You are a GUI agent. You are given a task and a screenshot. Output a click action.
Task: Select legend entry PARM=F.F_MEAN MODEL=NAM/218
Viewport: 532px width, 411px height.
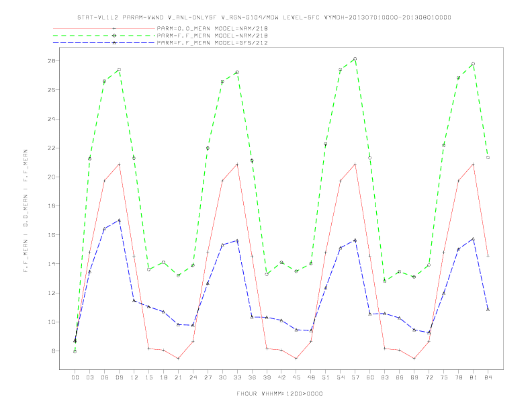(x=212, y=36)
